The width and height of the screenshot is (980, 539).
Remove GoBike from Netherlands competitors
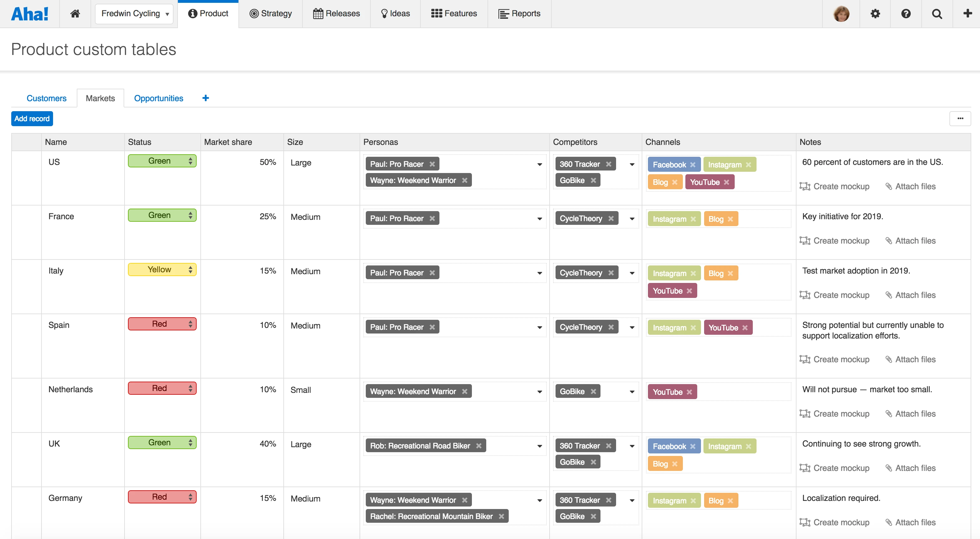[x=594, y=392]
